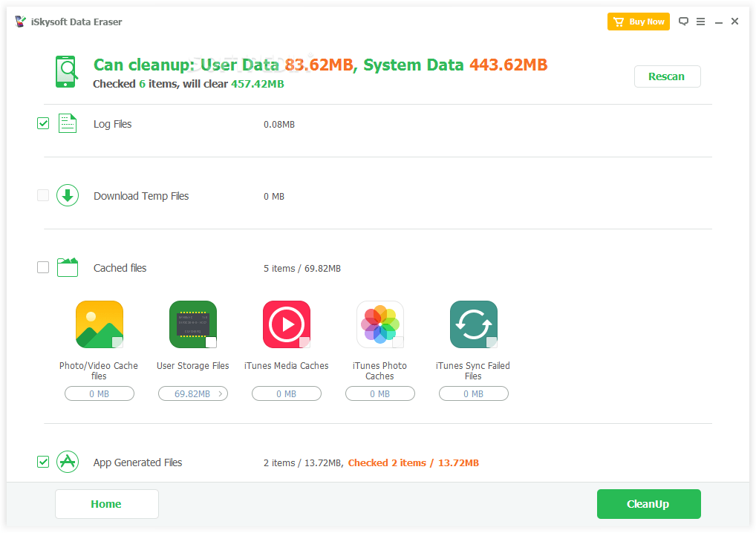Start the CleanUp process
The height and width of the screenshot is (533, 756).
[648, 503]
